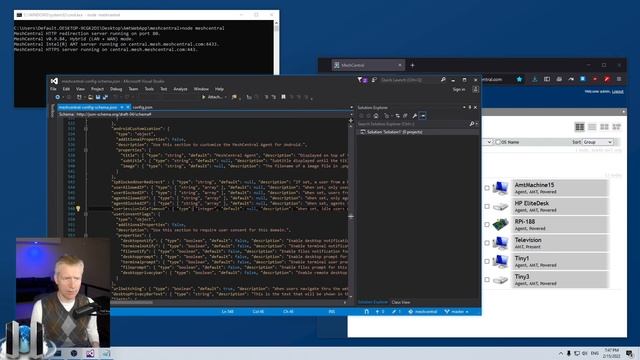Open Solution Explorer search options dropdown

pyautogui.click(x=477, y=124)
